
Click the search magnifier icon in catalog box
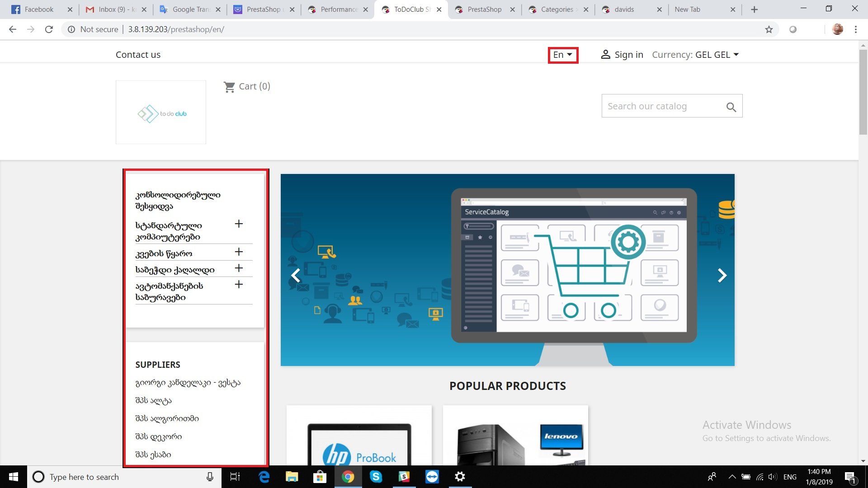(731, 107)
